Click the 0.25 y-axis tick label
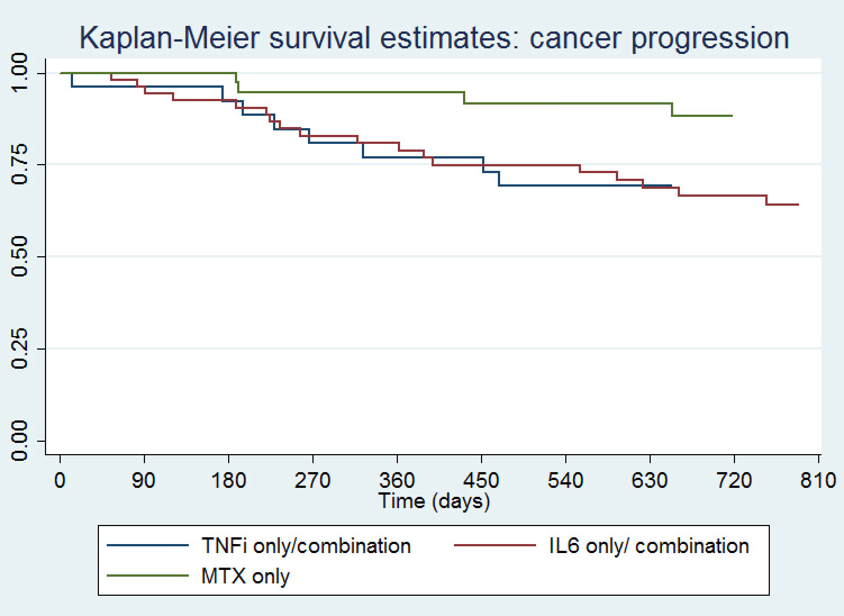The image size is (844, 616). click(x=20, y=349)
